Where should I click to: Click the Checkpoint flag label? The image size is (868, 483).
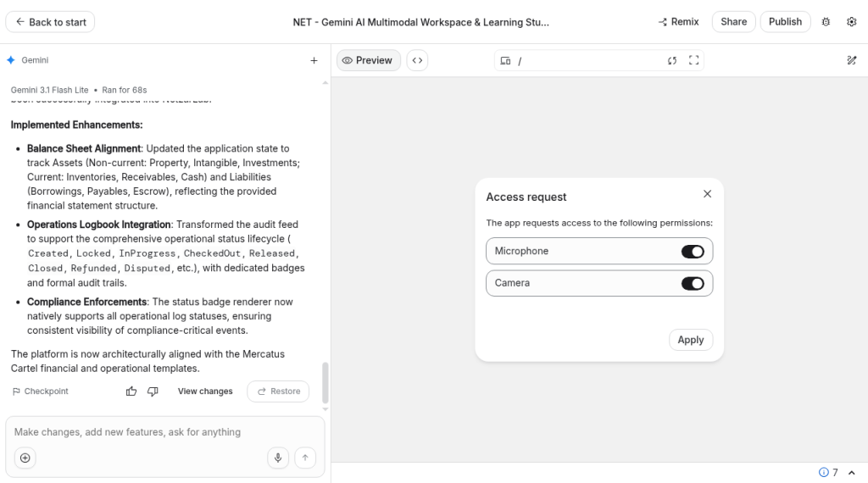coord(40,391)
